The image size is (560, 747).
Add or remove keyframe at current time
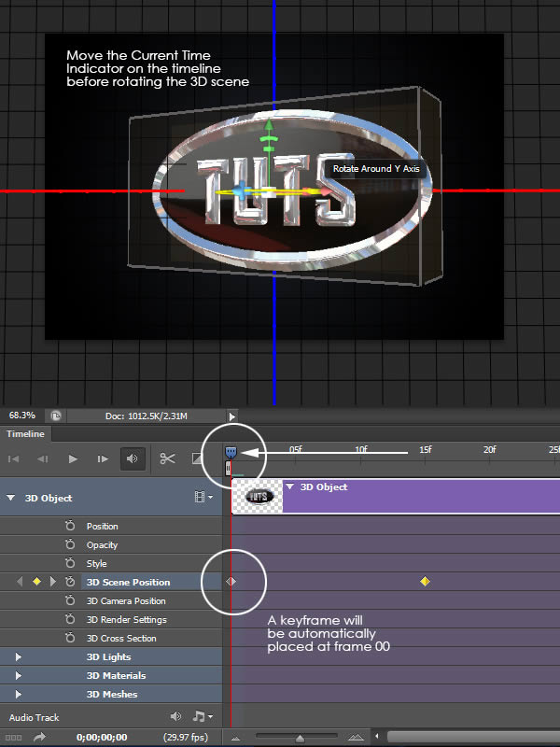[x=36, y=582]
